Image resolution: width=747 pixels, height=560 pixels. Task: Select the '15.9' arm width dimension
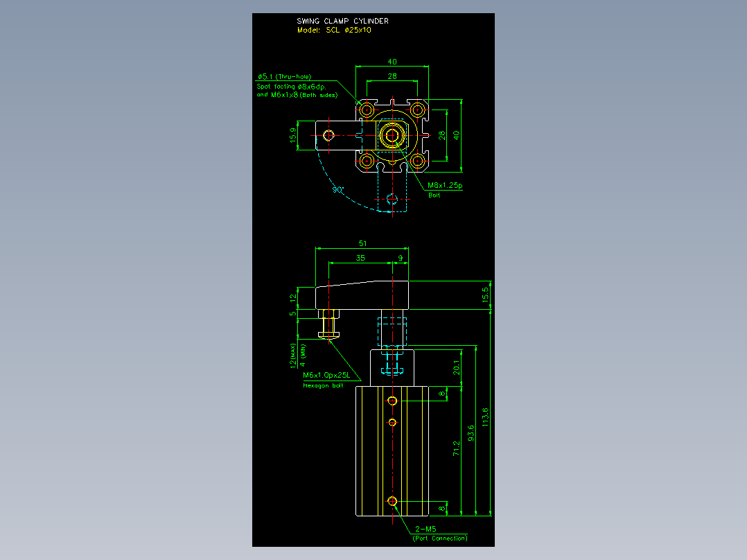(292, 135)
